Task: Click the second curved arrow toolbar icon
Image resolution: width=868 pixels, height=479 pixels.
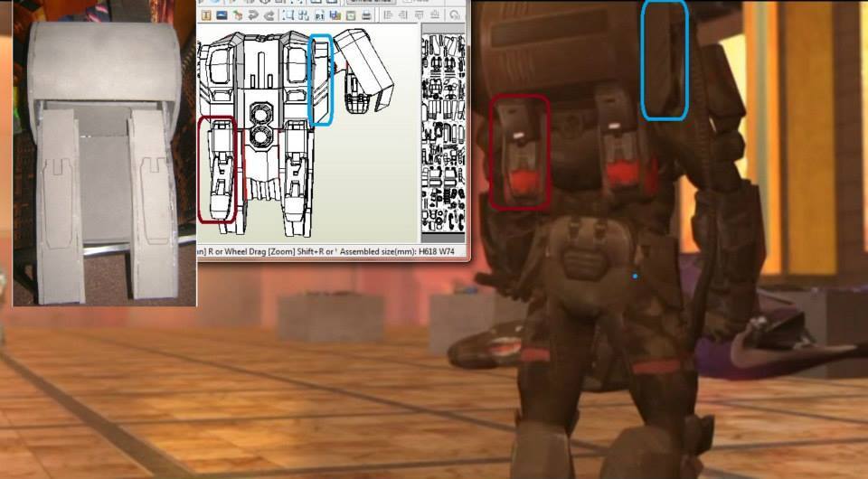Action: [269, 15]
